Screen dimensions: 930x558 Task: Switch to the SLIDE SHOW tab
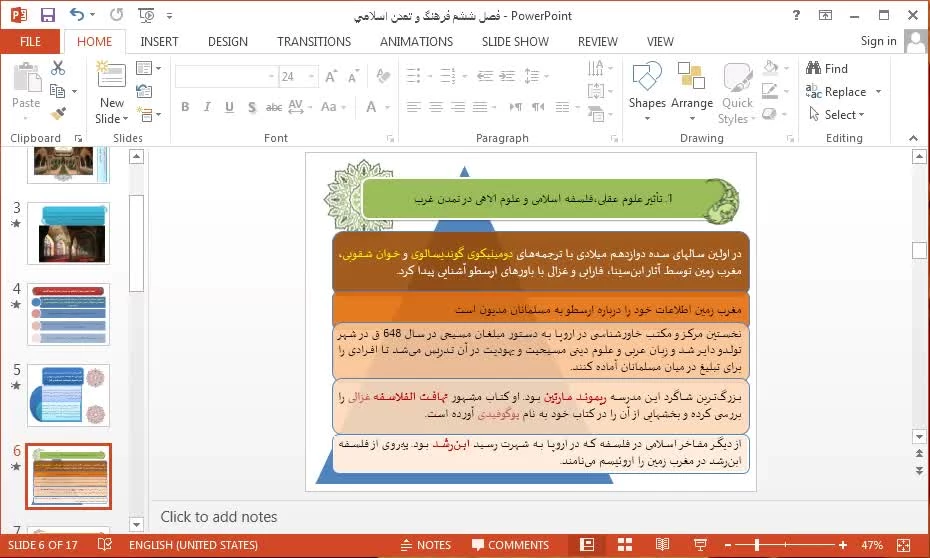click(515, 42)
